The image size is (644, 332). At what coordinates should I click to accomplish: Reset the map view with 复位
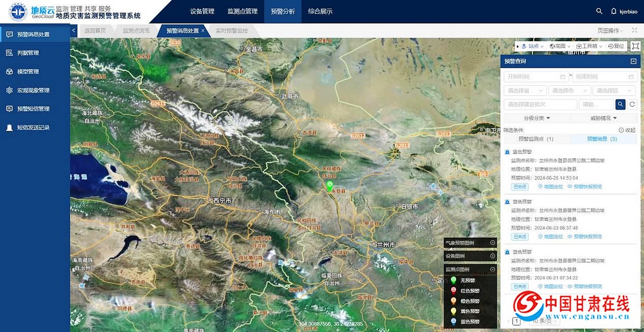pos(617,46)
